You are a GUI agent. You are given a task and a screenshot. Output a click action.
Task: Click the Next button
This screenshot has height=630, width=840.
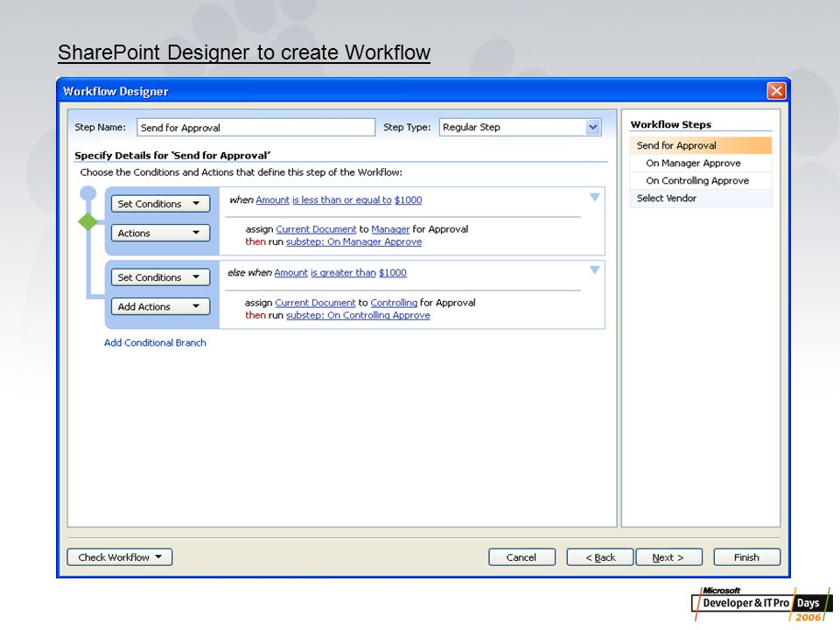pyautogui.click(x=668, y=557)
